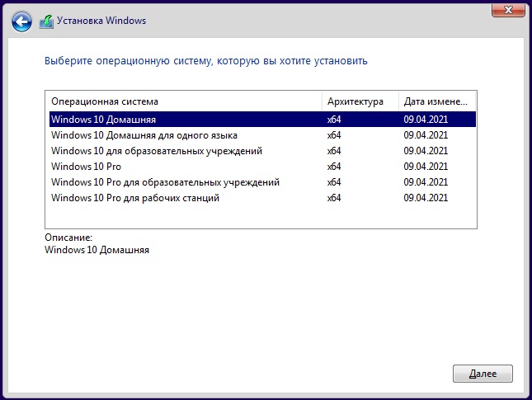Click the Установка Windows title text
This screenshot has width=532, height=400.
point(101,21)
